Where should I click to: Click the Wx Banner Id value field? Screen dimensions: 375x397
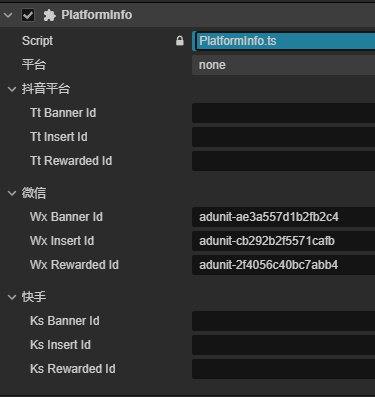(x=284, y=217)
